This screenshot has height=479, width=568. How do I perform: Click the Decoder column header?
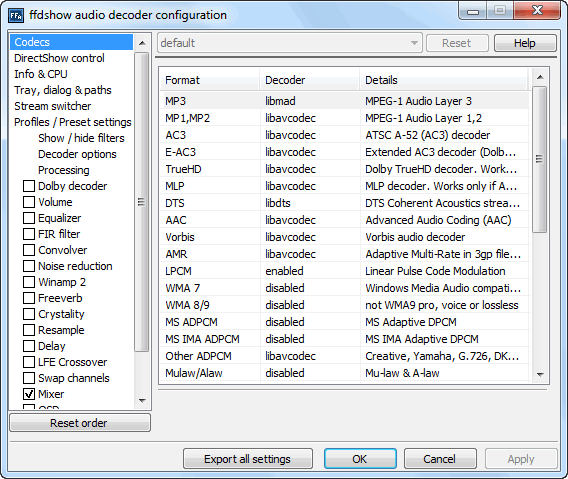310,80
